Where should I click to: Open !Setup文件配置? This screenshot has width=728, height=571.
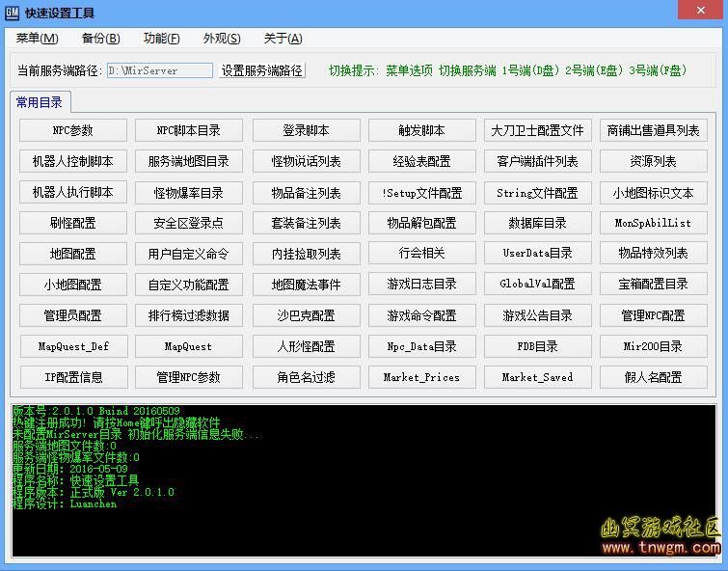click(422, 192)
